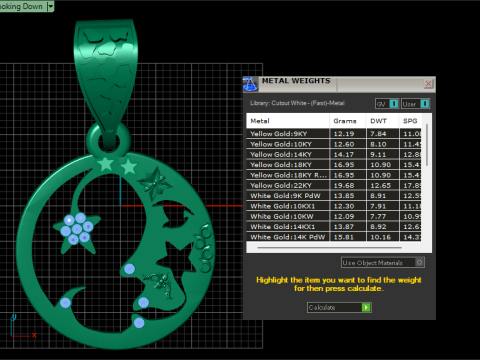Screen dimensions: 480x360
Task: Select the Yellow Gold:9KY row
Action: click(334, 134)
